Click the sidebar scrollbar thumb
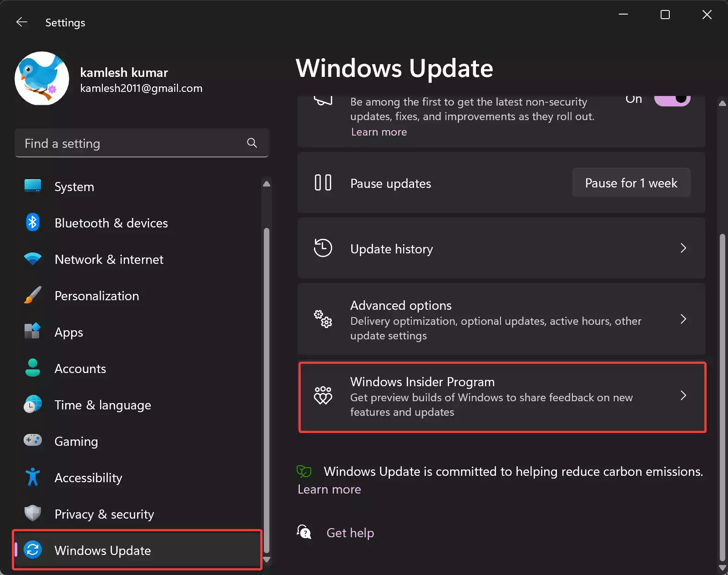 point(267,390)
